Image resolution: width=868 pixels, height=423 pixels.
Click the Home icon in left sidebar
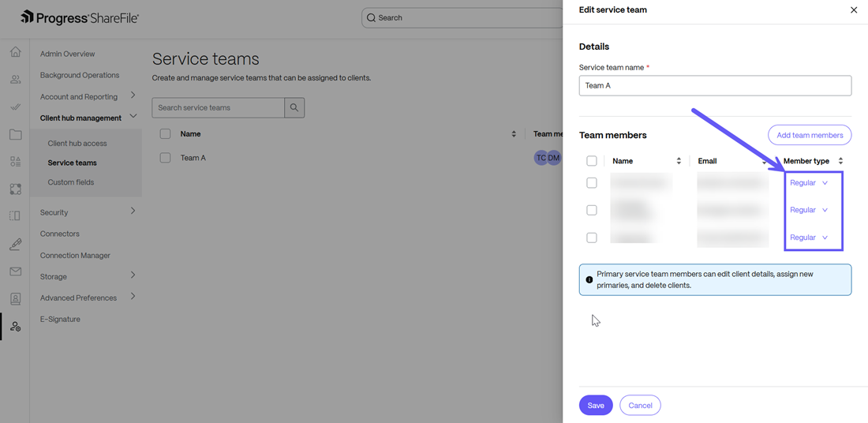click(15, 52)
